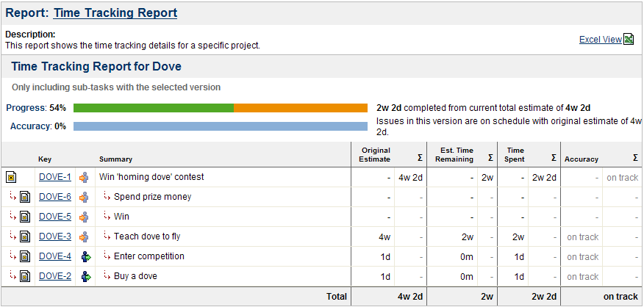Click the orange remaining portion of progress bar

(300, 108)
